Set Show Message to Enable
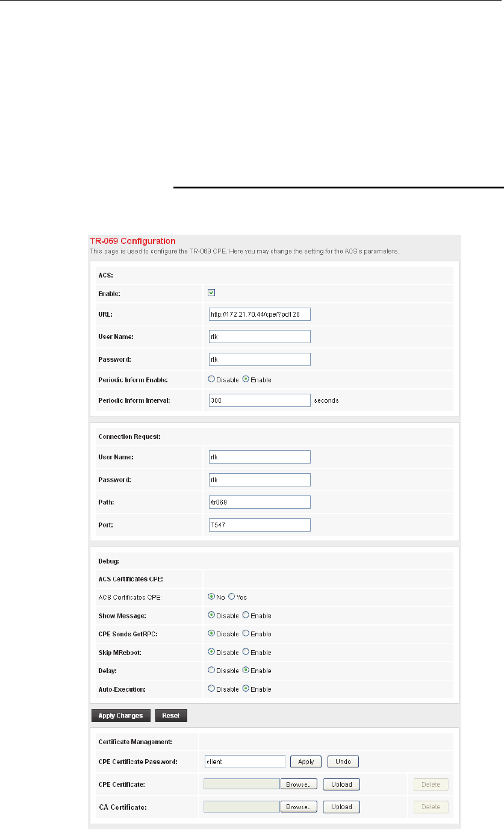The image size is (504, 829). (x=246, y=615)
